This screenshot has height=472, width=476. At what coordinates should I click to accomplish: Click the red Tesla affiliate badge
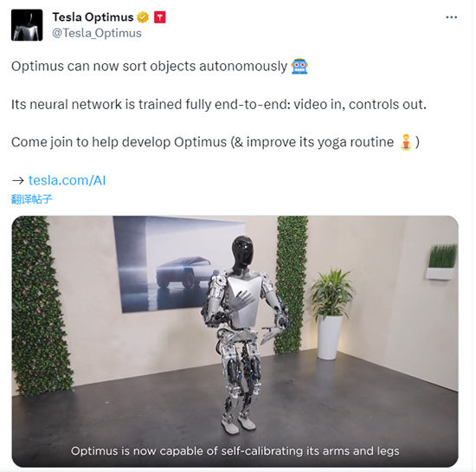(x=160, y=17)
